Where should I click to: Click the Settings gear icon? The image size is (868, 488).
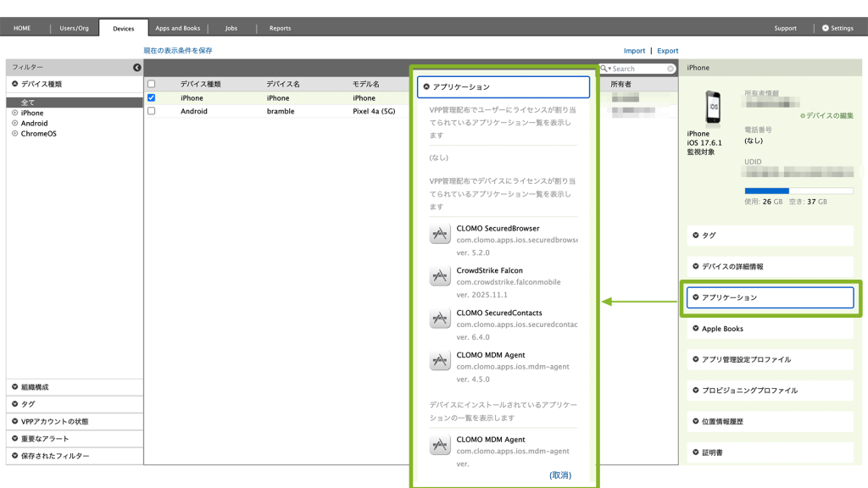click(826, 28)
